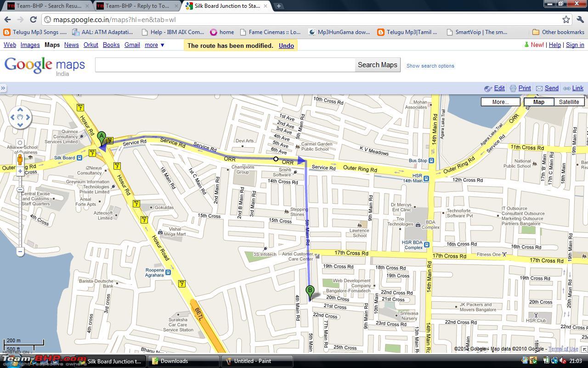Open the 'more' Google services dropdown
Viewport: 588px width, 368px height.
[x=154, y=45]
